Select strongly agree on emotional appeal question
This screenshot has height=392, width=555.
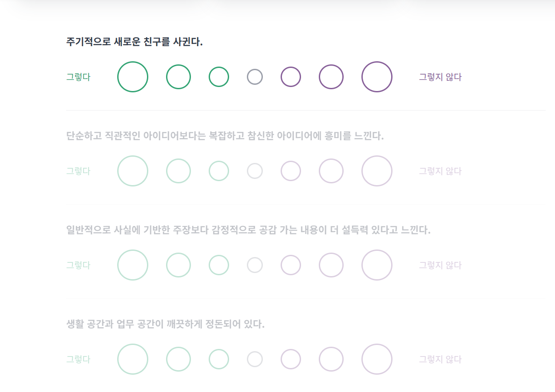132,265
